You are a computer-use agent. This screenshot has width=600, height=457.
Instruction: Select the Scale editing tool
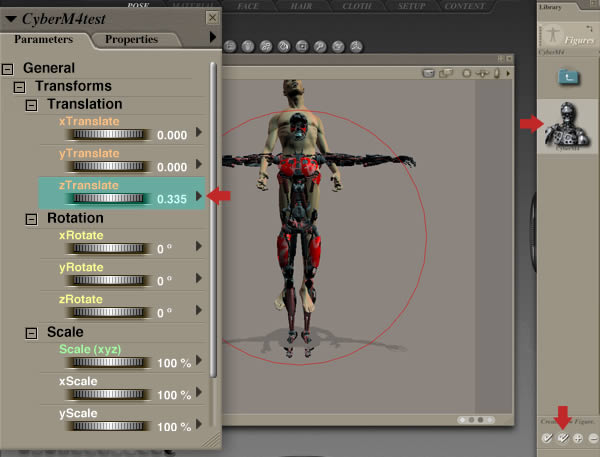230,46
